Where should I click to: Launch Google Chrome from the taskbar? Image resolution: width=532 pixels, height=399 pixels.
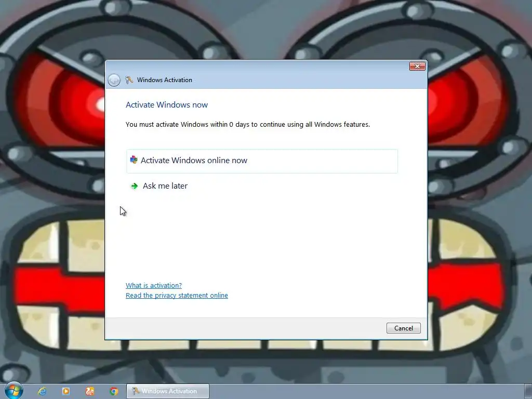(x=114, y=391)
